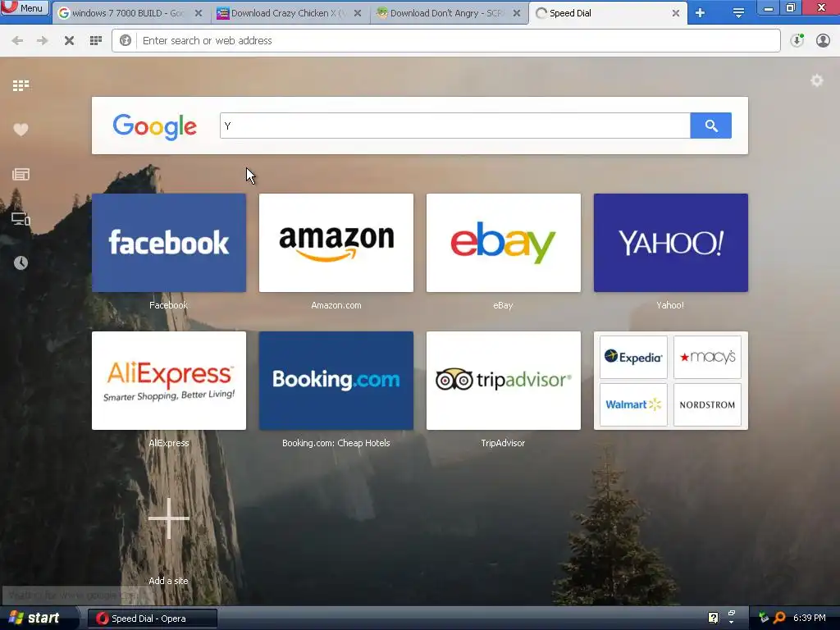The width and height of the screenshot is (840, 630).
Task: Close the Download Crazy Chicken tab
Action: pos(358,13)
